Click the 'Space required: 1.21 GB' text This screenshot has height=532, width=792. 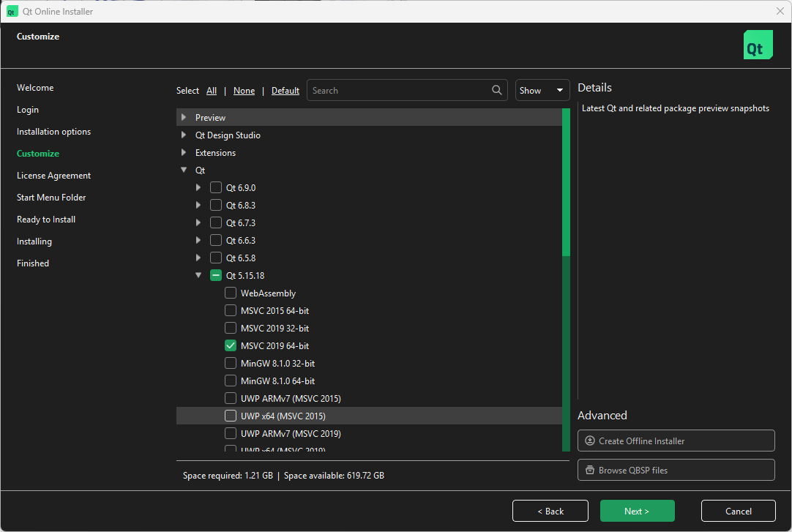228,476
